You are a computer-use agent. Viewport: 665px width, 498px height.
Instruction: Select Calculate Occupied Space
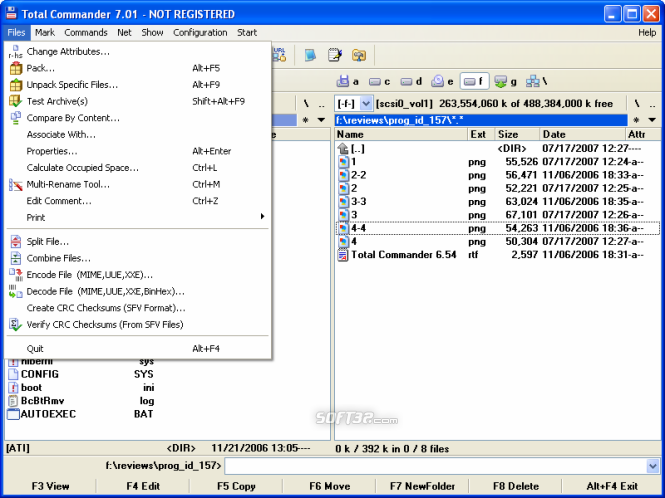[x=138, y=168]
